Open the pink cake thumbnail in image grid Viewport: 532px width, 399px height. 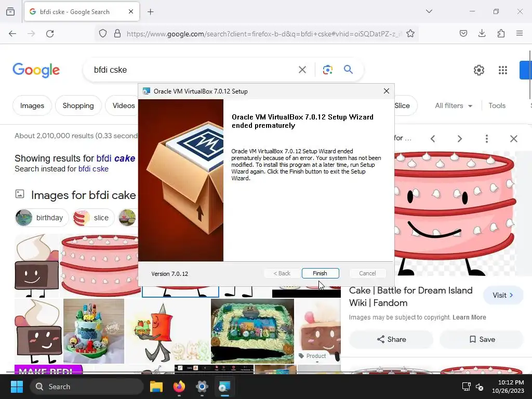pyautogui.click(x=100, y=265)
